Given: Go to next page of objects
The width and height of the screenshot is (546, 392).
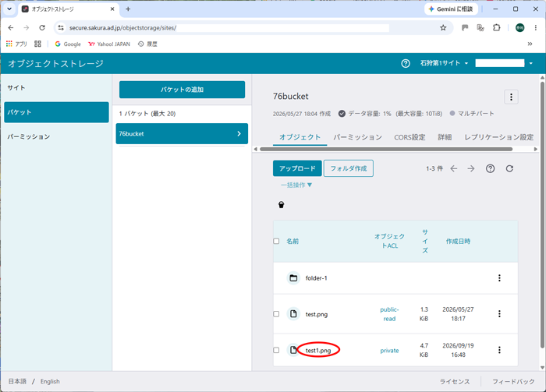Looking at the screenshot, I should click(471, 168).
